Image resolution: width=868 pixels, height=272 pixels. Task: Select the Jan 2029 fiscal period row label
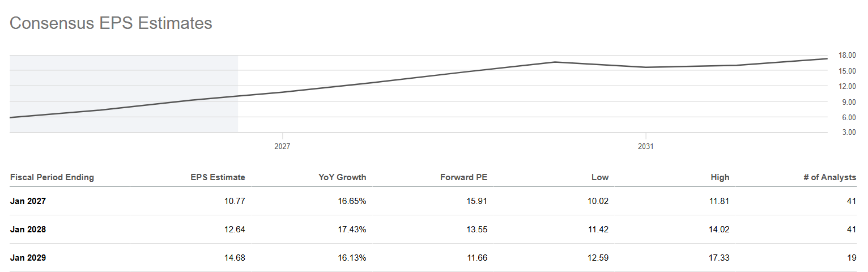[x=28, y=257]
